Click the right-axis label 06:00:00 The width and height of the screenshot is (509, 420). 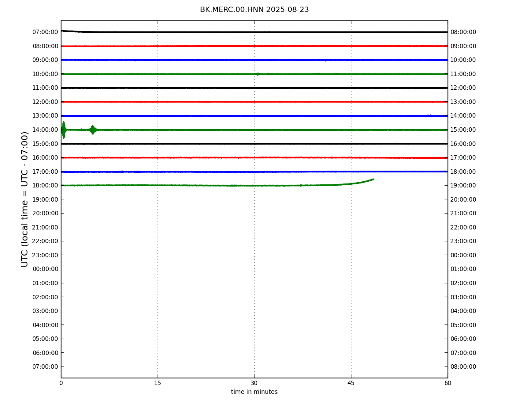point(463,339)
